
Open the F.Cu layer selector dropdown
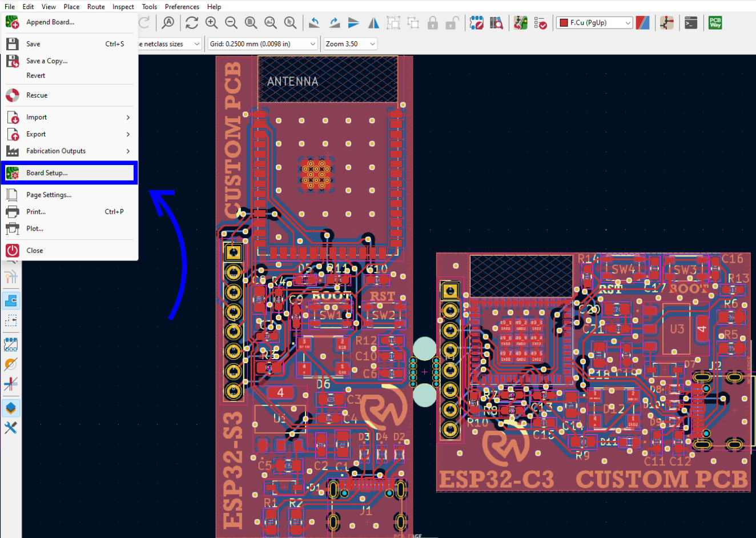coord(594,23)
